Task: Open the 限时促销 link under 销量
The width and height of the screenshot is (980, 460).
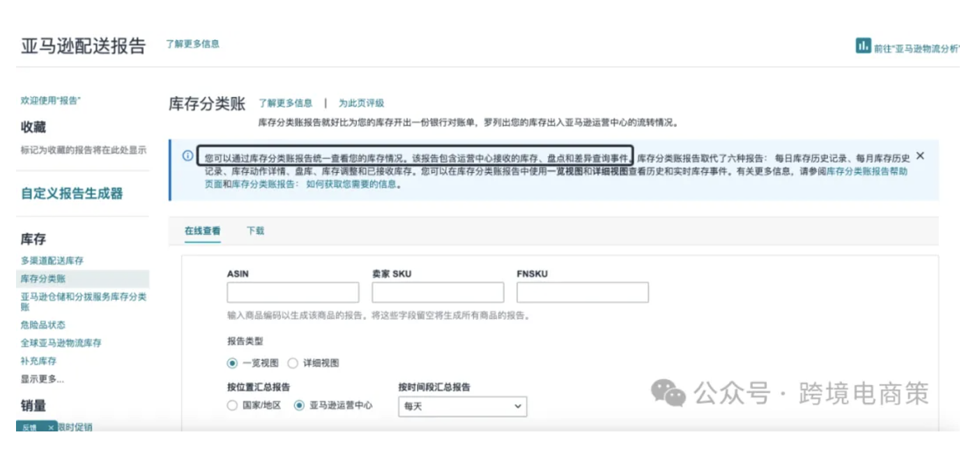Action: point(75,427)
